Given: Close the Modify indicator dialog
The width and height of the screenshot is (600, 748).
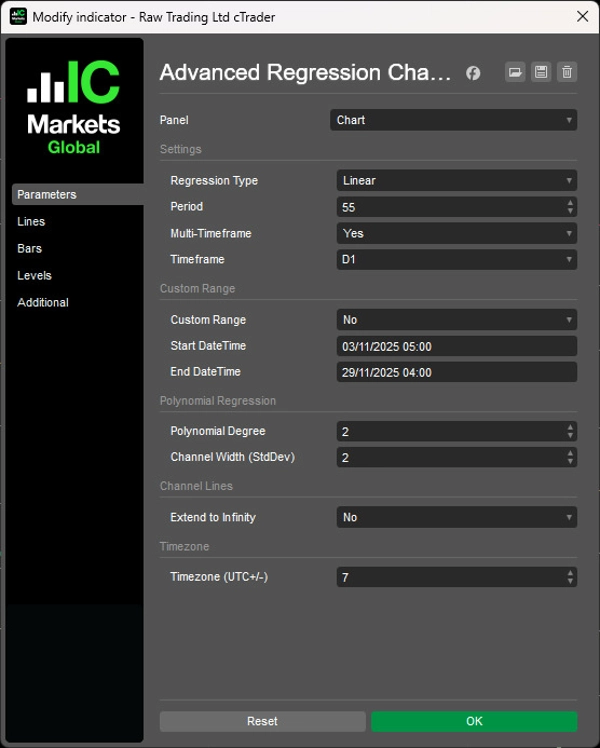Looking at the screenshot, I should point(582,17).
